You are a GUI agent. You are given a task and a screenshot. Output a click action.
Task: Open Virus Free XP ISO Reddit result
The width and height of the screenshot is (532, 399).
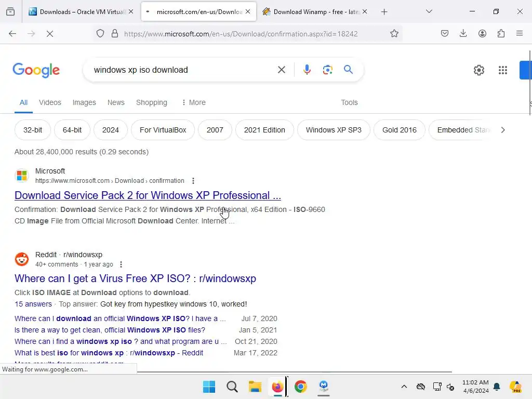pos(135,278)
